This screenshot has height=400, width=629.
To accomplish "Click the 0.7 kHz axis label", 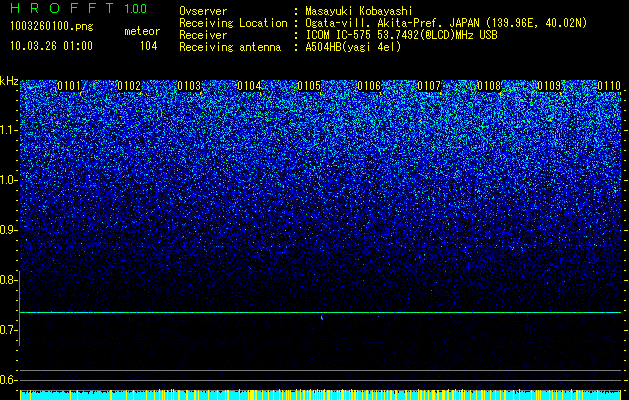I will 8,330.
